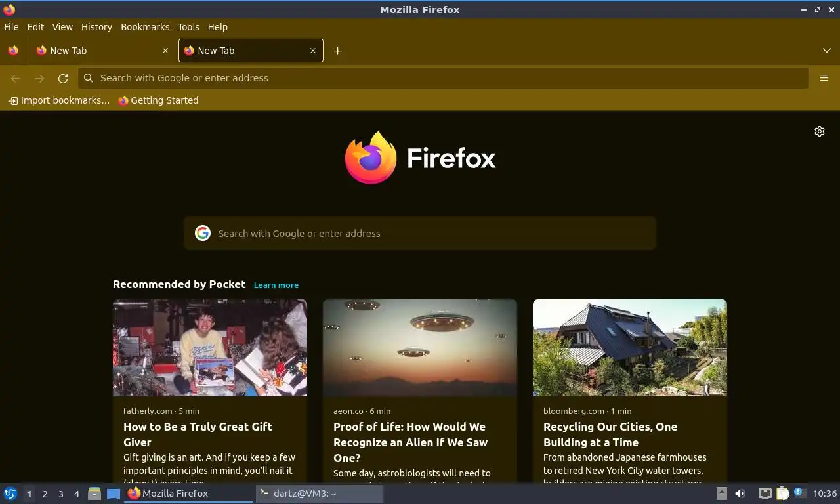This screenshot has width=840, height=504.
Task: Open 'Proof of Life' article headline
Action: point(410,442)
